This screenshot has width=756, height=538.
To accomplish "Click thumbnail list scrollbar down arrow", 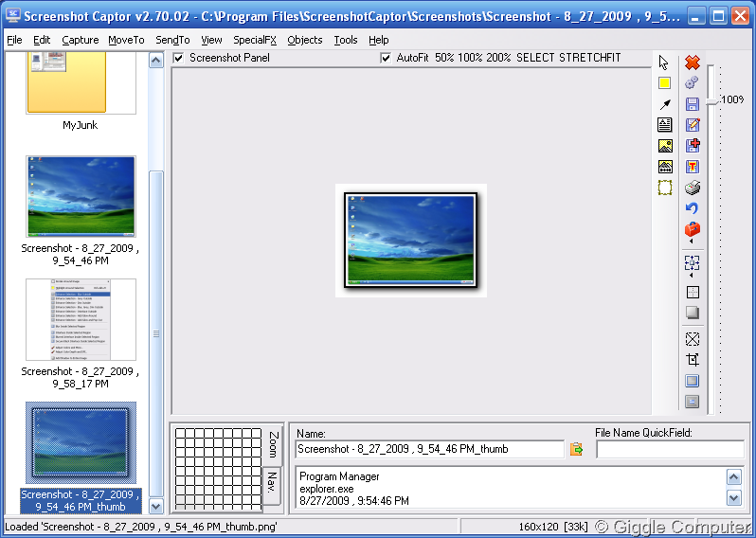I will (x=156, y=506).
